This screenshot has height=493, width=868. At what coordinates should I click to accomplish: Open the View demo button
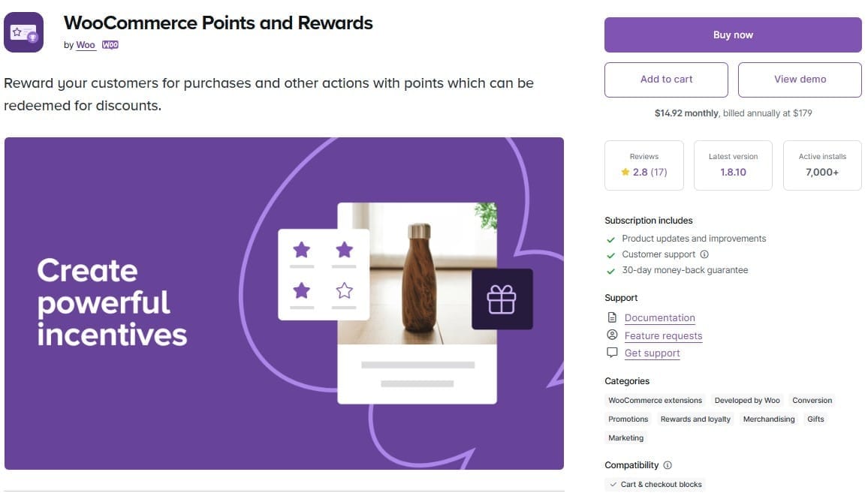[800, 80]
